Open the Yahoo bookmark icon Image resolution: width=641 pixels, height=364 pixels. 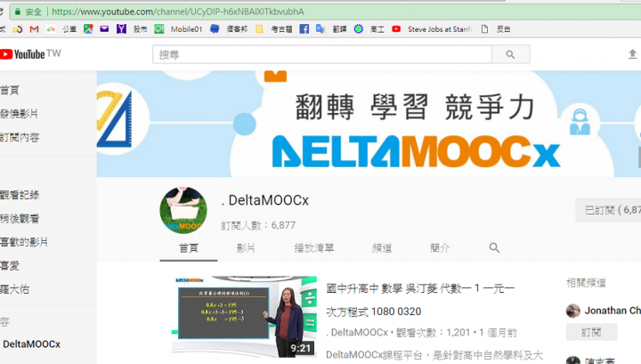pos(121,29)
